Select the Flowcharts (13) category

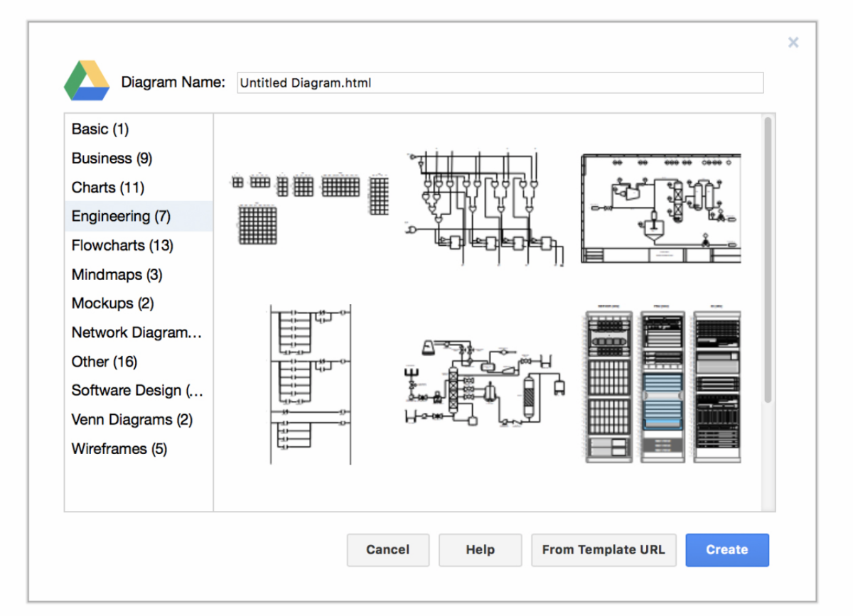(122, 246)
